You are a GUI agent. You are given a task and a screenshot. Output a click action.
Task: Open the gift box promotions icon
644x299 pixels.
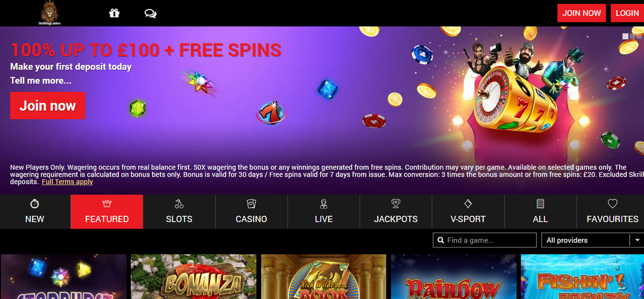tap(114, 13)
